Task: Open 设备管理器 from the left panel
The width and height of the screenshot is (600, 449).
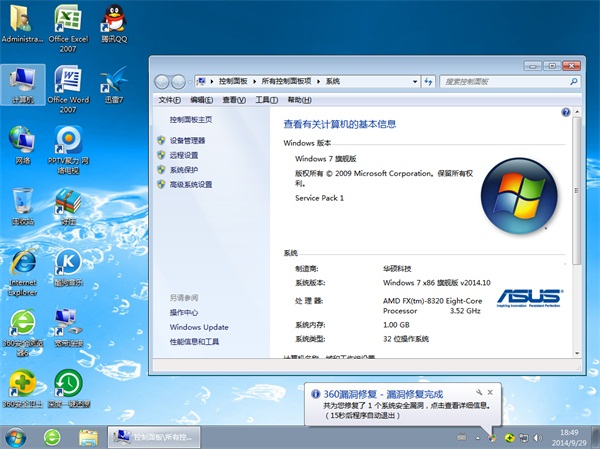Action: click(x=187, y=141)
